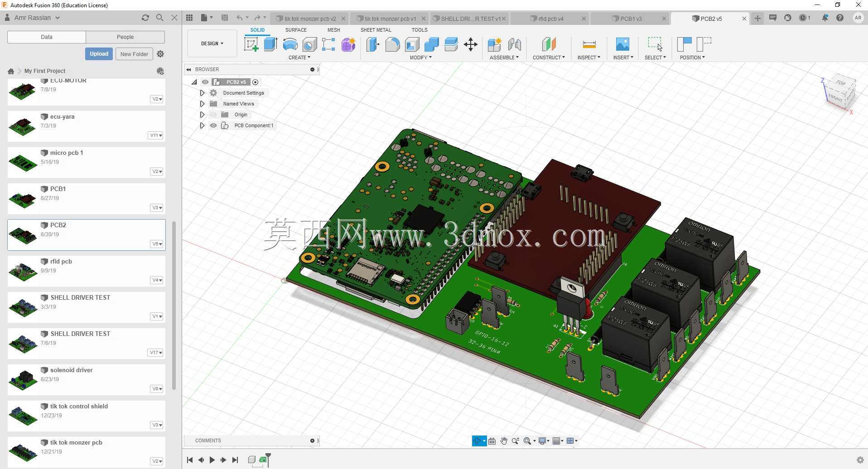The image size is (868, 469).
Task: Switch to the PCB1 v3 document tab
Action: (x=631, y=19)
